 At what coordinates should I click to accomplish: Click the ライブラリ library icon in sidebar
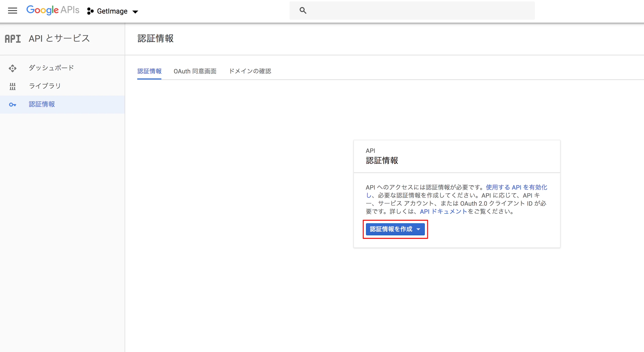click(x=13, y=86)
